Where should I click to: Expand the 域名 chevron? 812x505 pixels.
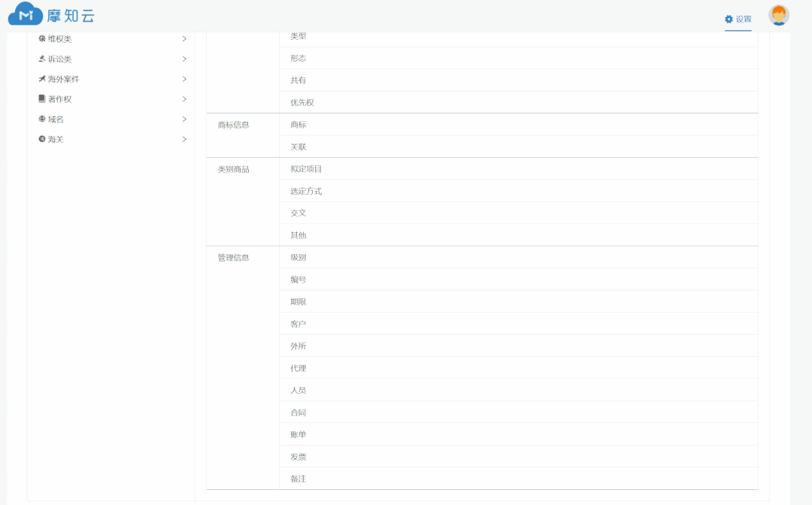click(184, 119)
